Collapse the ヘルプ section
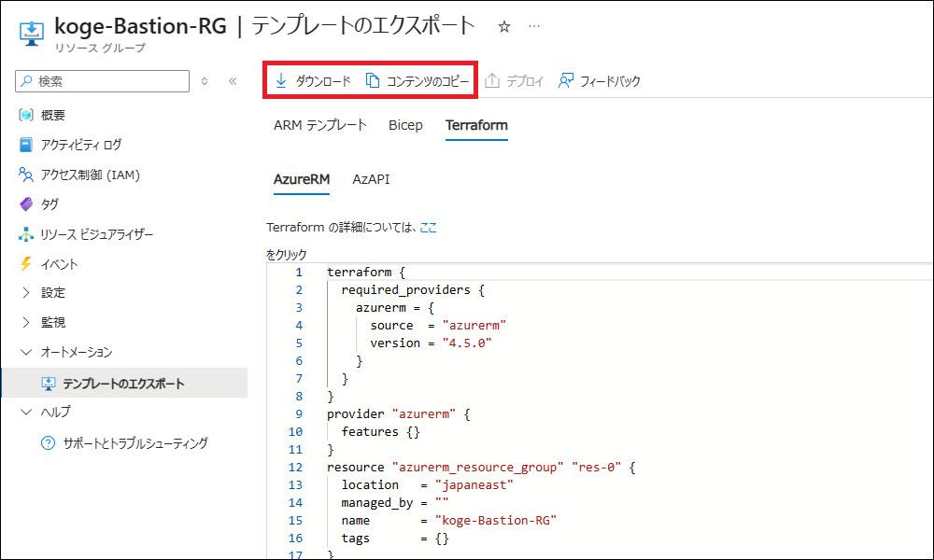This screenshot has height=560, width=934. [x=25, y=412]
